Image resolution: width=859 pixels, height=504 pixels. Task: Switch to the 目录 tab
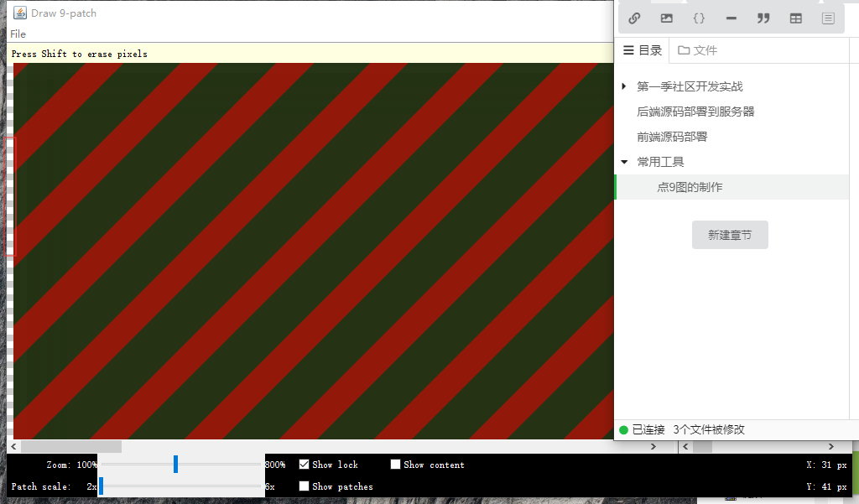[x=643, y=50]
